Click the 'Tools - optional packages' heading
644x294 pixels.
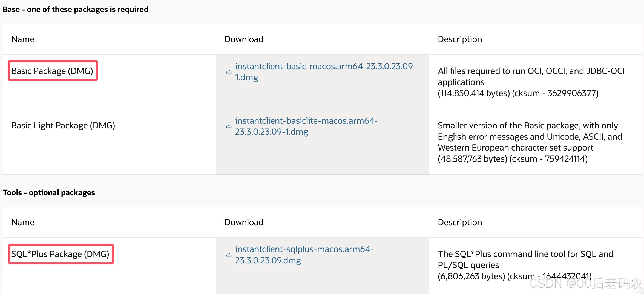pyautogui.click(x=49, y=192)
